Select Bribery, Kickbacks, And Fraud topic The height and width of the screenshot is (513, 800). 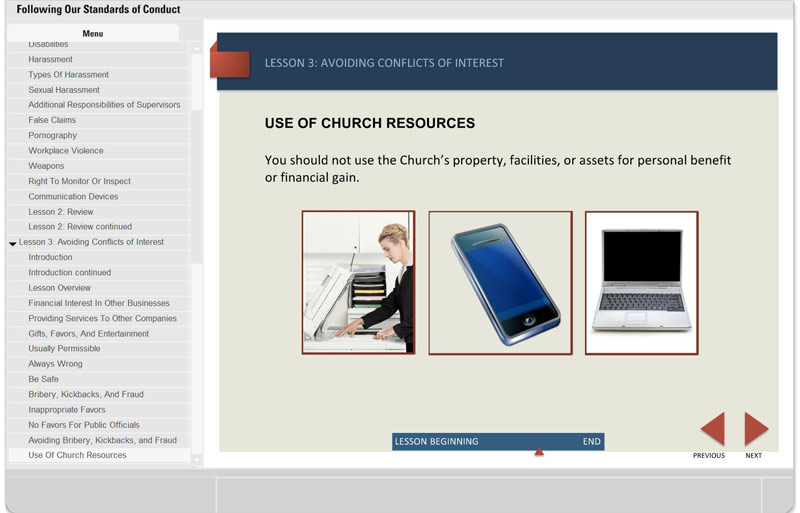86,395
